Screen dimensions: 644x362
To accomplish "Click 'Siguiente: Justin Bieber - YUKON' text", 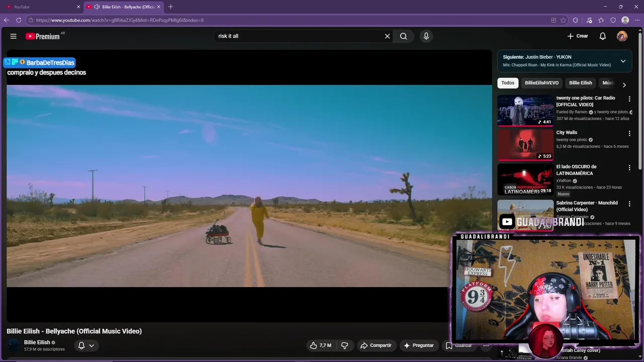I will (537, 57).
